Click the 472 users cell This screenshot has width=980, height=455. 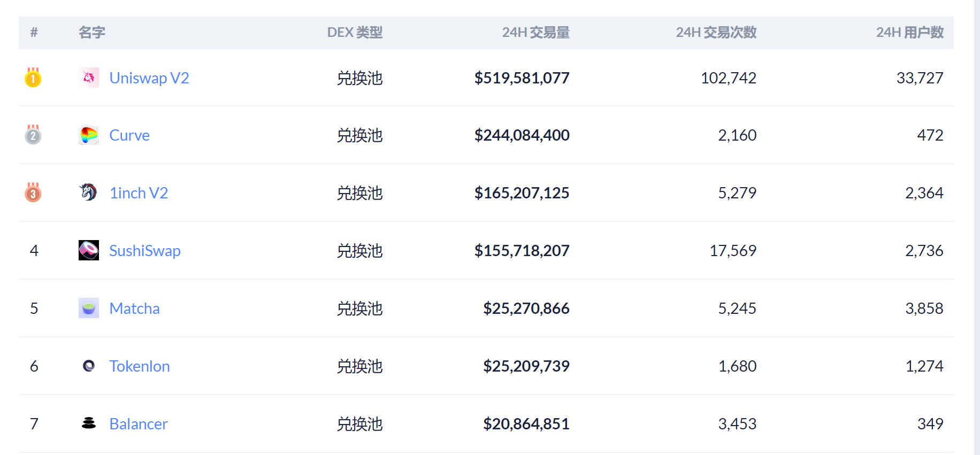(x=930, y=135)
